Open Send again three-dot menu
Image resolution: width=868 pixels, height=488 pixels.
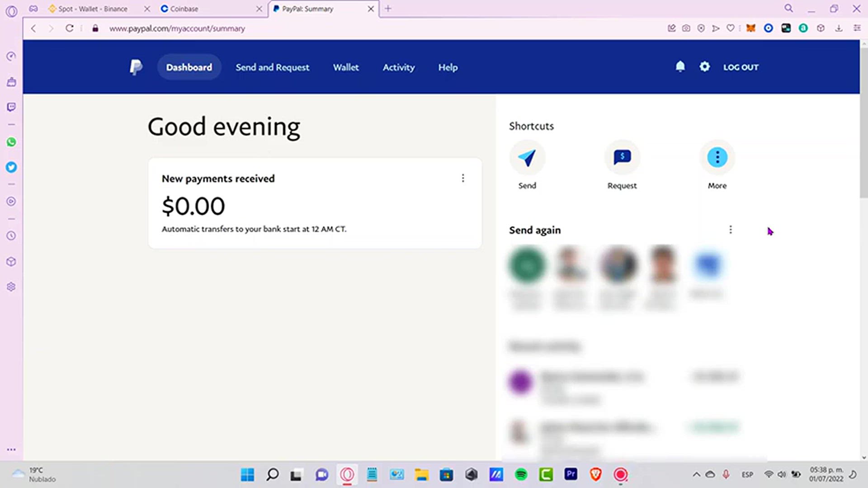(x=731, y=230)
